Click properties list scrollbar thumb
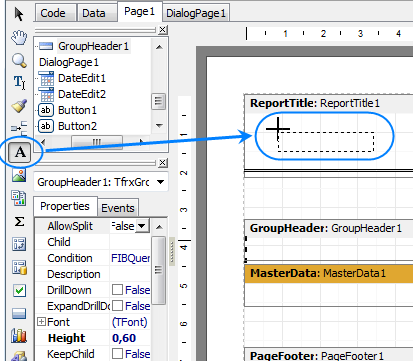The image size is (413, 361). (159, 270)
